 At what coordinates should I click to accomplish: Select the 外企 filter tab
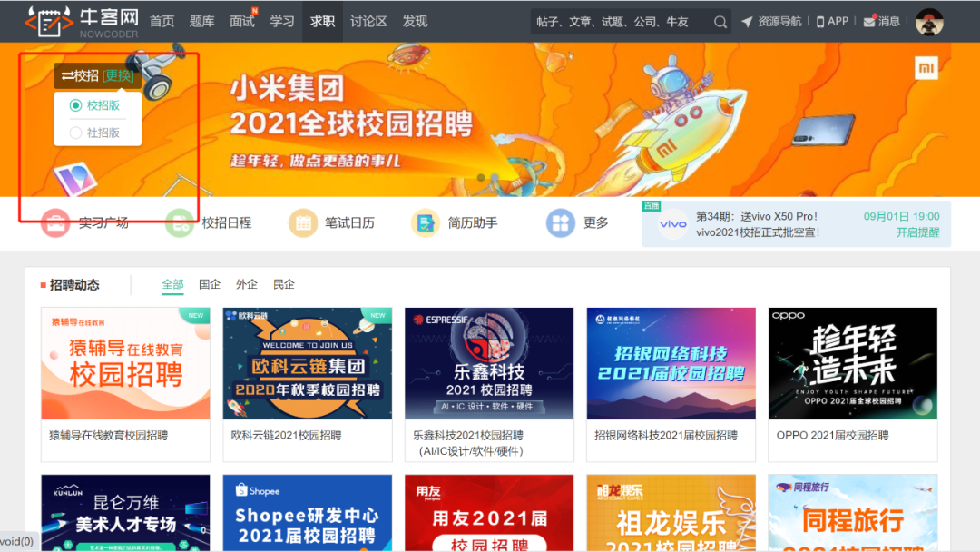246,284
